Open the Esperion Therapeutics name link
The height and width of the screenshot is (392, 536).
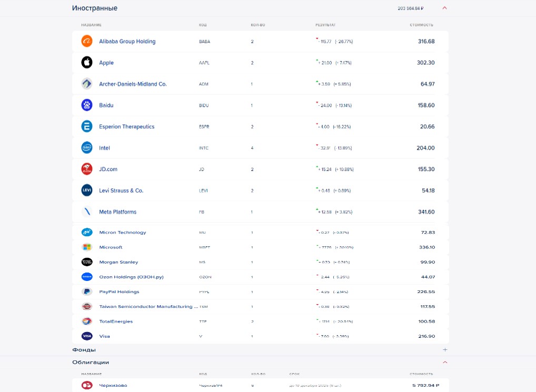[127, 127]
